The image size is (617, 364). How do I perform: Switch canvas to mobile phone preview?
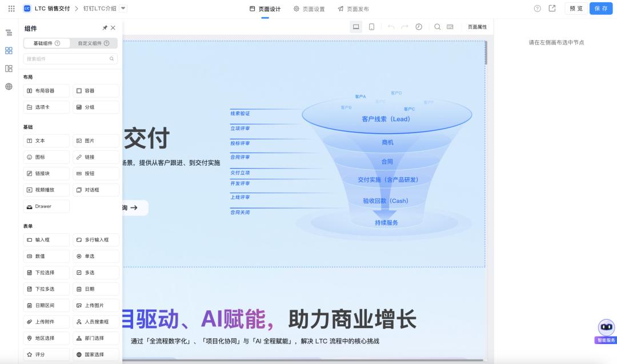pyautogui.click(x=371, y=27)
